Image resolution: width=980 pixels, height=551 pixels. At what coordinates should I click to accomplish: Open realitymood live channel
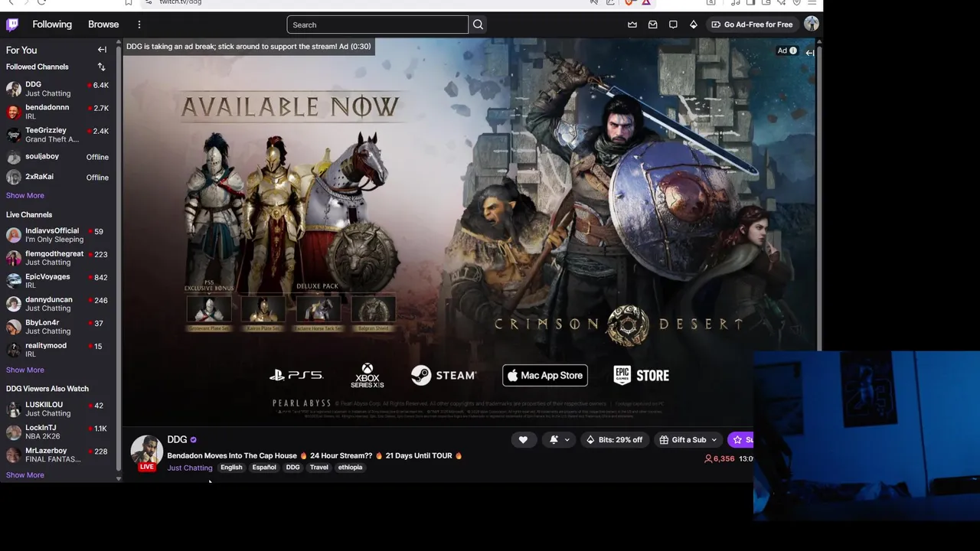tap(58, 350)
